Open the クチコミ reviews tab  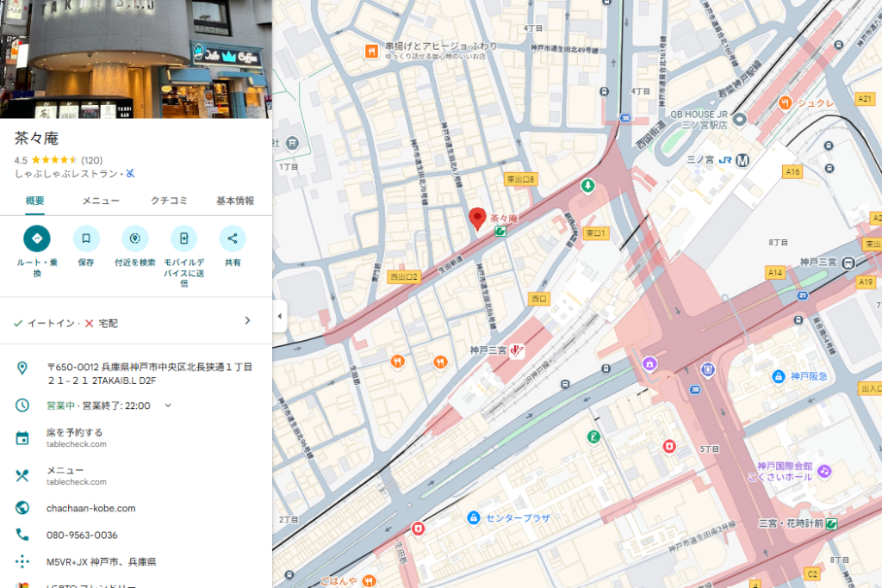pos(169,201)
